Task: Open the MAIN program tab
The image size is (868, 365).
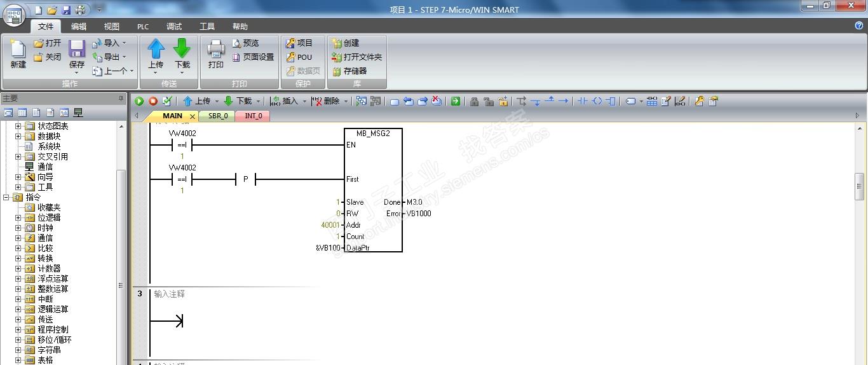Action: point(172,116)
